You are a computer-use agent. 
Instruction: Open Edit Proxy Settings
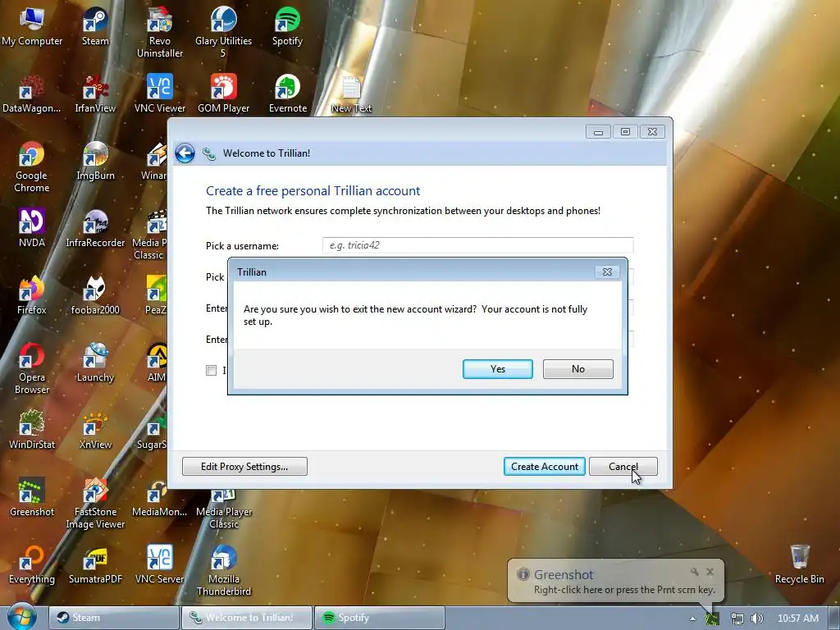pos(244,467)
